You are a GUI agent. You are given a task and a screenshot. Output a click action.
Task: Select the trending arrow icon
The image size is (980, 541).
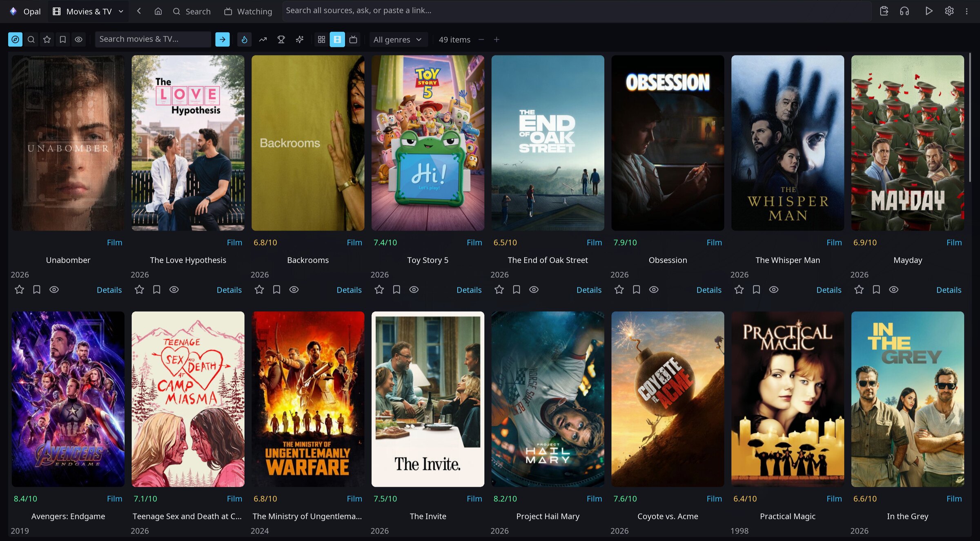[x=263, y=39]
